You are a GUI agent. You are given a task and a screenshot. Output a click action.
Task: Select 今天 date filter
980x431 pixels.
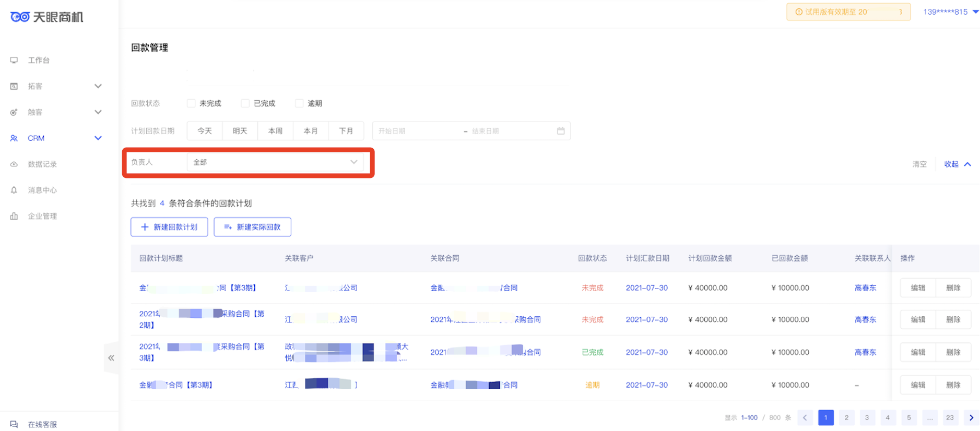(205, 131)
